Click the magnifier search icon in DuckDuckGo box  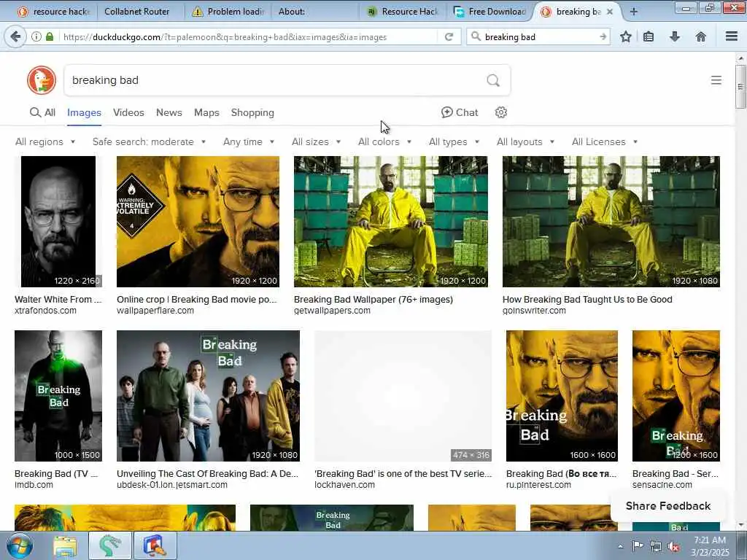493,80
